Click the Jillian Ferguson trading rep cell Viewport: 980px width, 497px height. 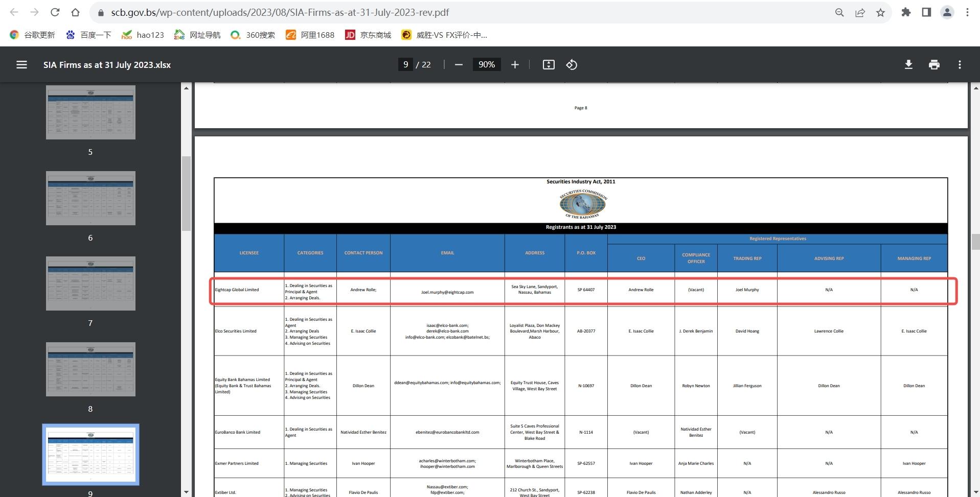pyautogui.click(x=747, y=386)
